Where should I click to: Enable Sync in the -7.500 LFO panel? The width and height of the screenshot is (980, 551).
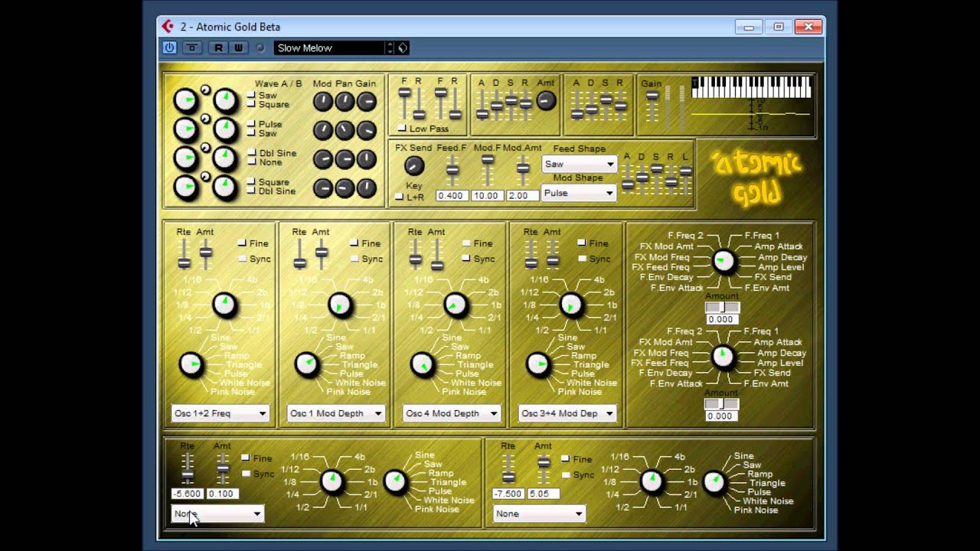pos(565,474)
